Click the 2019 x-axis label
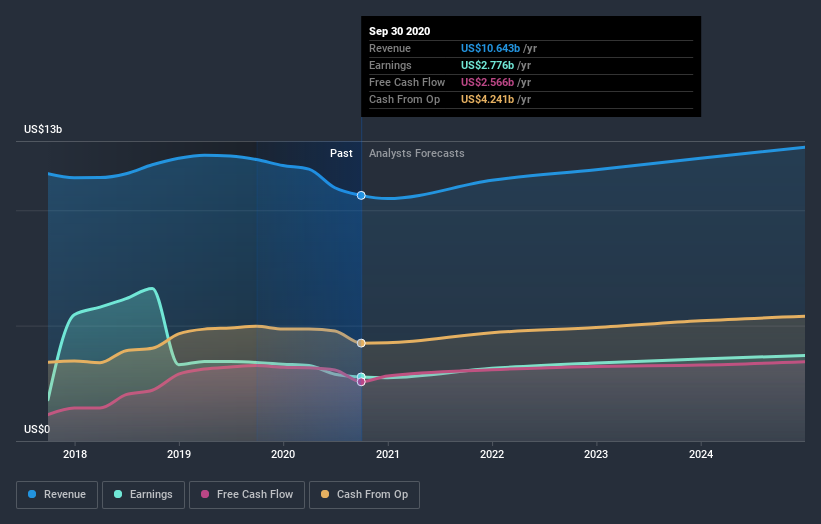The image size is (821, 524). (179, 454)
